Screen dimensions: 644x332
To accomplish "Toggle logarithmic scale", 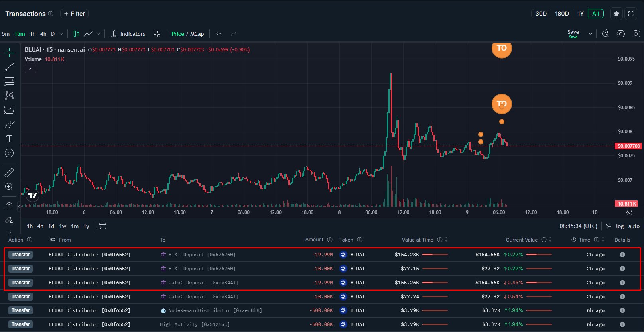I will (x=620, y=226).
